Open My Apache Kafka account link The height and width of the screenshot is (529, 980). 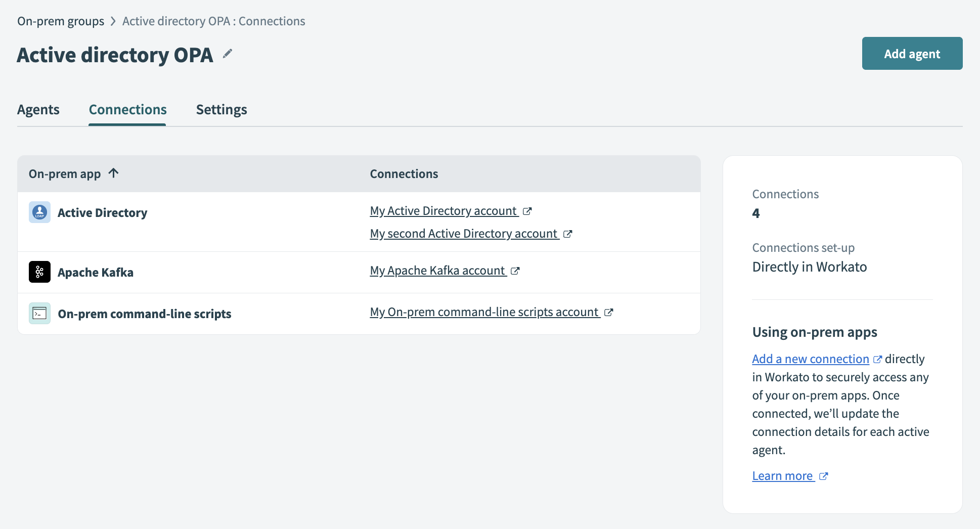click(x=437, y=270)
